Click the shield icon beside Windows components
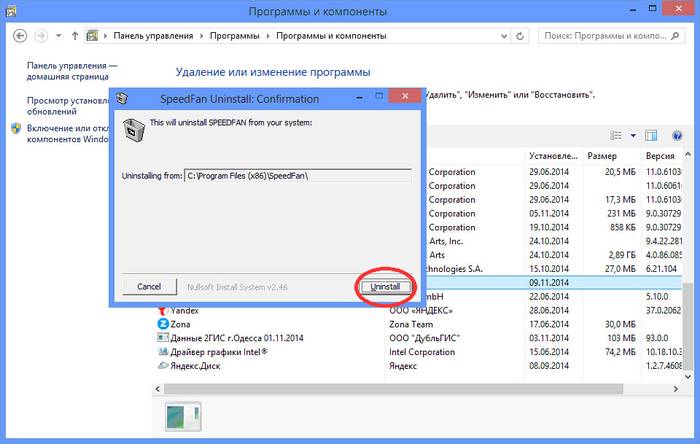The image size is (700, 444). tap(16, 129)
